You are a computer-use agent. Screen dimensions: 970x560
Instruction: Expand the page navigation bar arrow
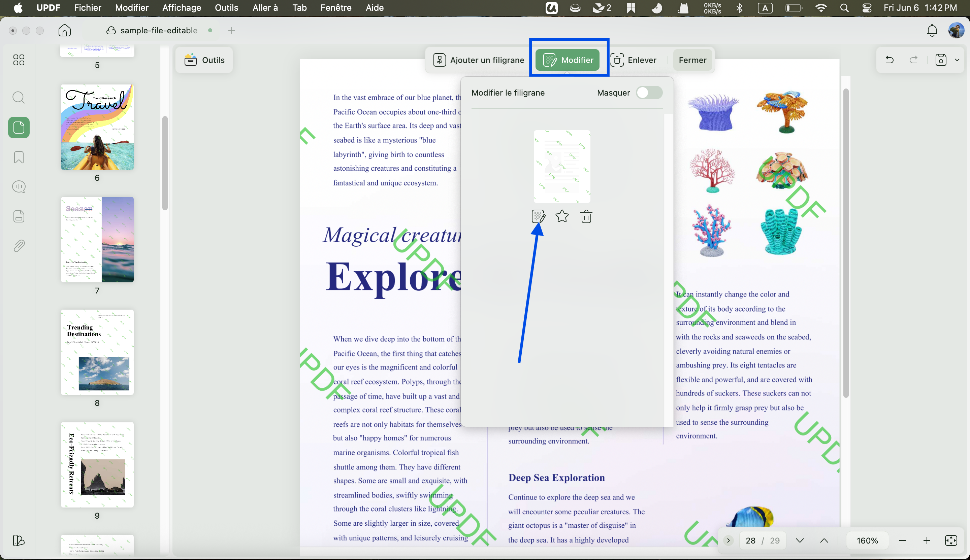point(728,540)
